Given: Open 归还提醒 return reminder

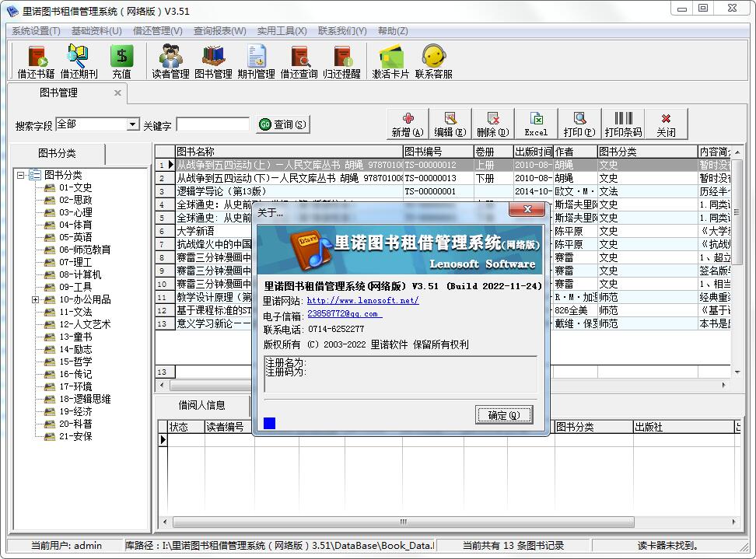Looking at the screenshot, I should [x=342, y=61].
